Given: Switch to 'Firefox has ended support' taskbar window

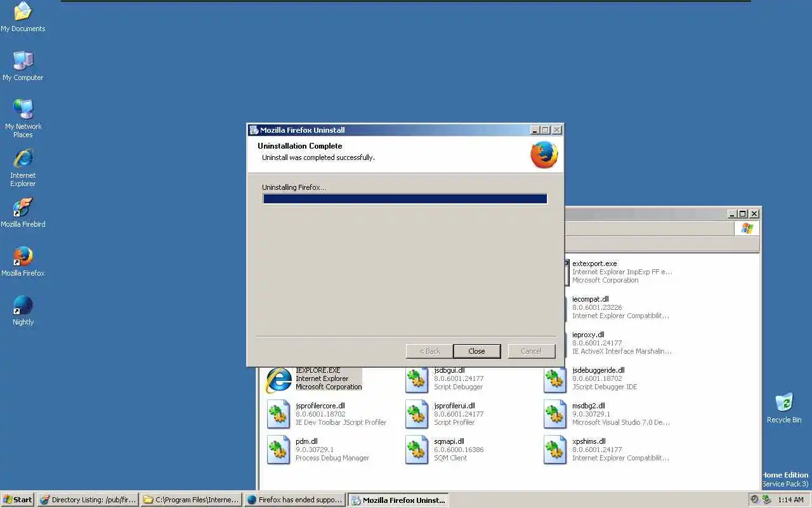Looking at the screenshot, I should click(x=294, y=500).
